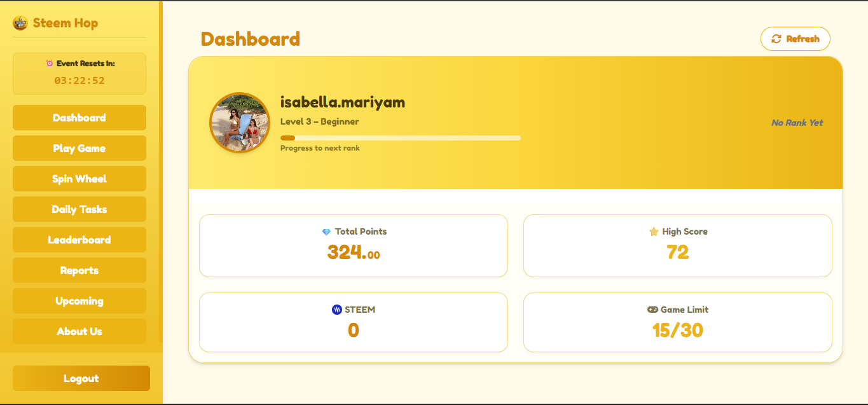Click the blue STEEM coin icon

(x=337, y=310)
